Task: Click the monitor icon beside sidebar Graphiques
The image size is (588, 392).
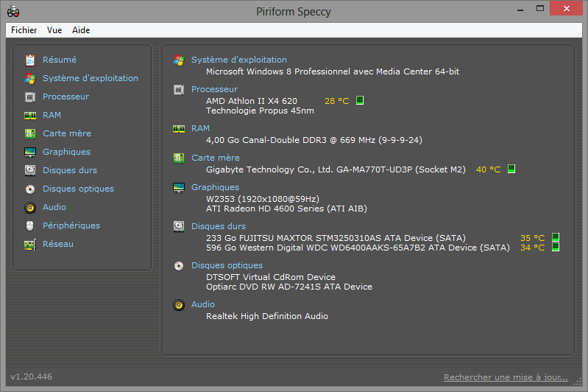Action: tap(30, 152)
